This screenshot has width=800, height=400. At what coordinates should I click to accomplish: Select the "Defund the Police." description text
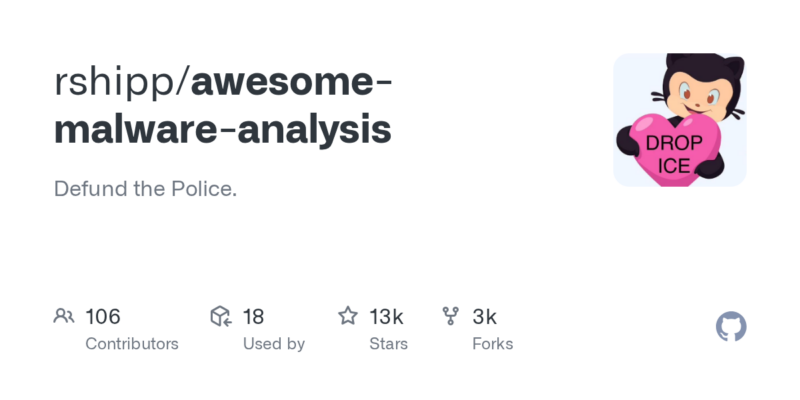(x=145, y=189)
